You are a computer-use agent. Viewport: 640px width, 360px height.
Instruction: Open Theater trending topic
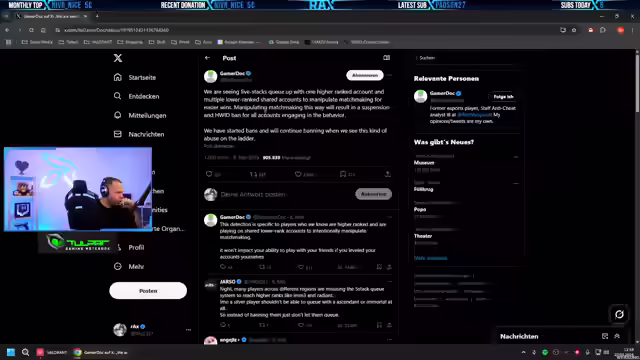pyautogui.click(x=423, y=236)
